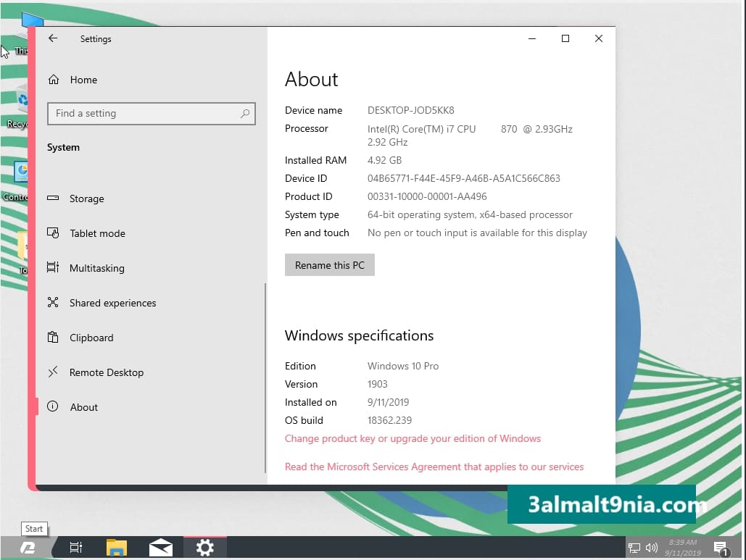Screen dimensions: 746x560
Task: Open Mail app from the taskbar
Action: click(161, 548)
